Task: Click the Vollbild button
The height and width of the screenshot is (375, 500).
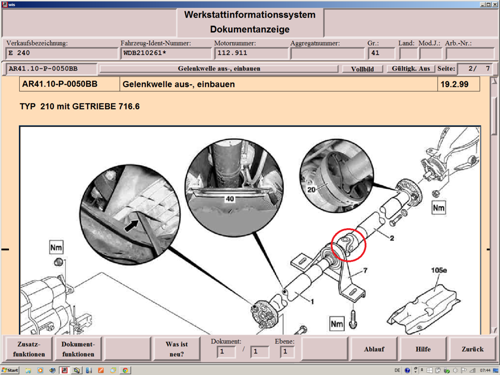Action: [x=362, y=69]
